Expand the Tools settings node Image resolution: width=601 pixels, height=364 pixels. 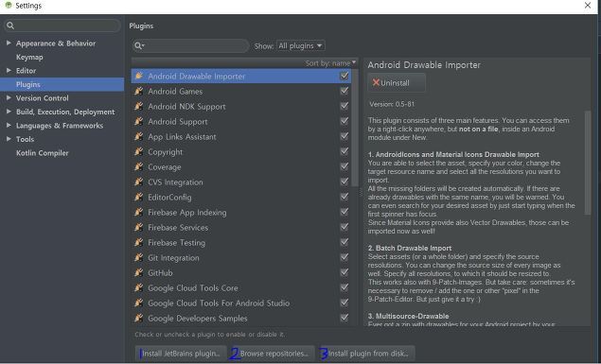[x=9, y=139]
